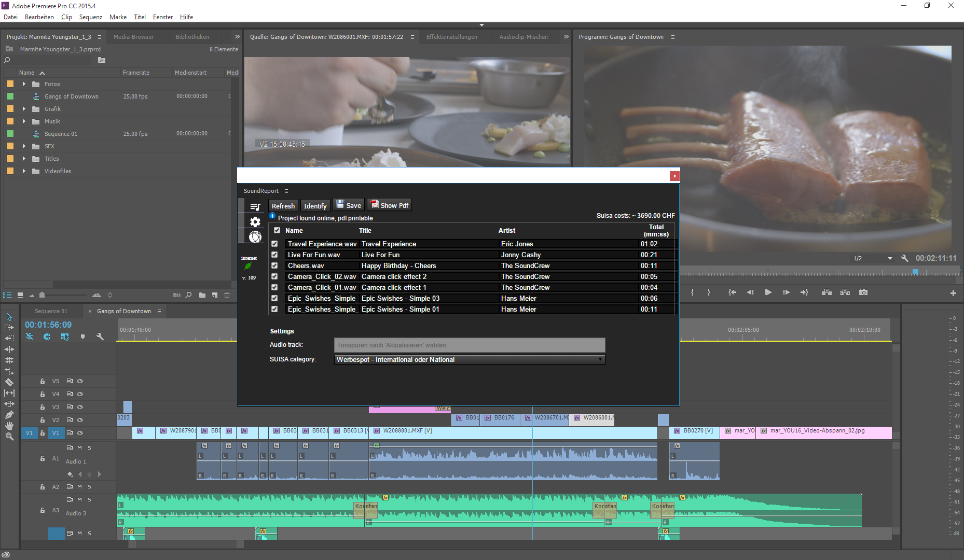Select the Ripple Edit tool

9,338
